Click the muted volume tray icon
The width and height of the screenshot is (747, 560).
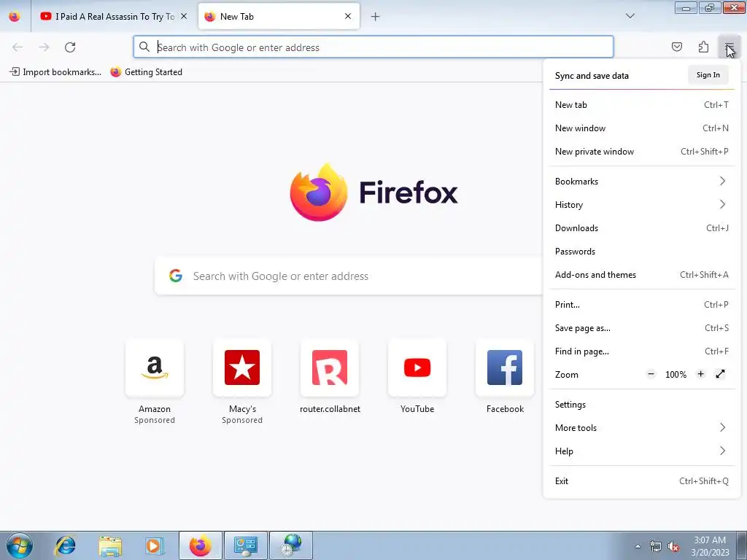pyautogui.click(x=673, y=547)
